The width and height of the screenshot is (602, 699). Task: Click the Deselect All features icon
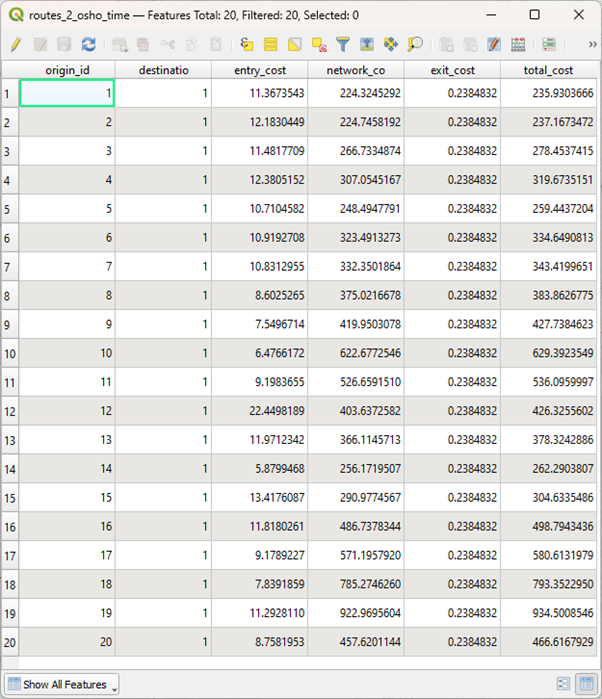click(x=319, y=45)
